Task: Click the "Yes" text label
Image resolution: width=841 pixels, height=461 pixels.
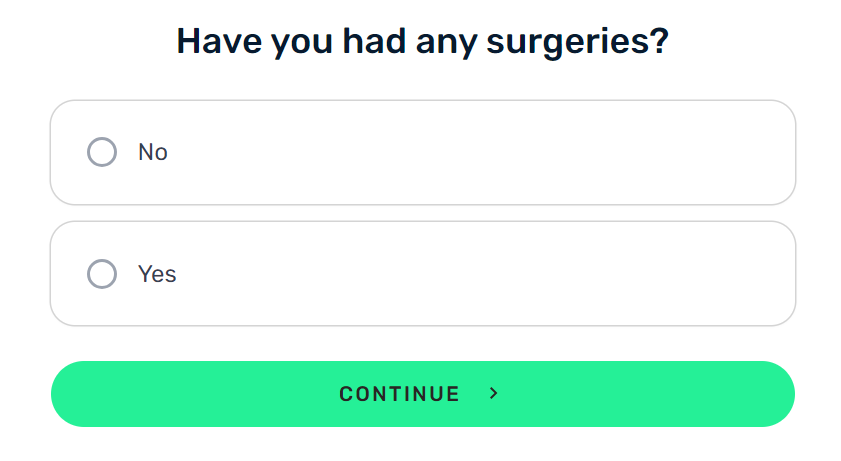Action: point(157,274)
